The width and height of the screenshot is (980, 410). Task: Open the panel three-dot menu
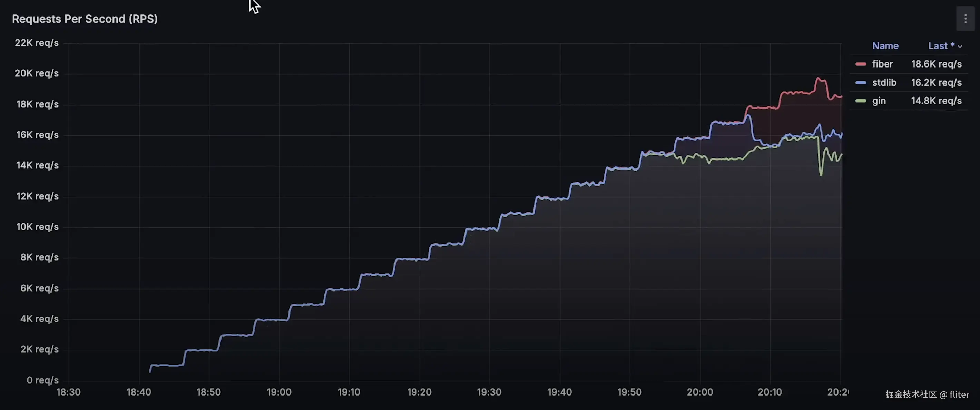click(965, 19)
